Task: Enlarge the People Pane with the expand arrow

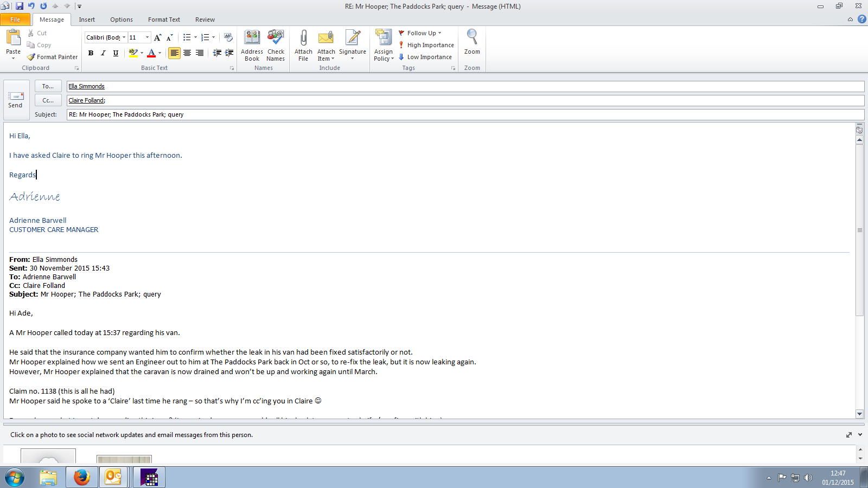Action: pyautogui.click(x=848, y=435)
